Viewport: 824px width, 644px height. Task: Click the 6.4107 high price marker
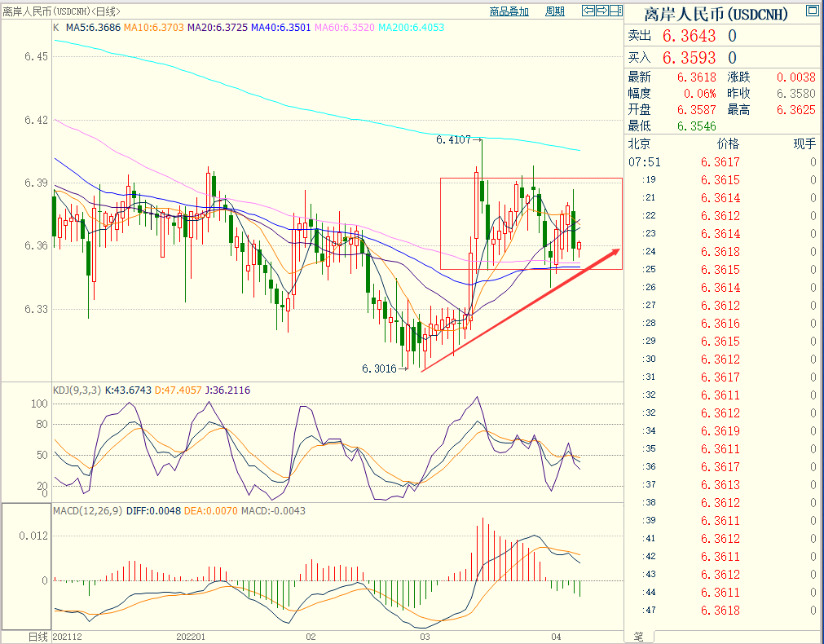(453, 139)
